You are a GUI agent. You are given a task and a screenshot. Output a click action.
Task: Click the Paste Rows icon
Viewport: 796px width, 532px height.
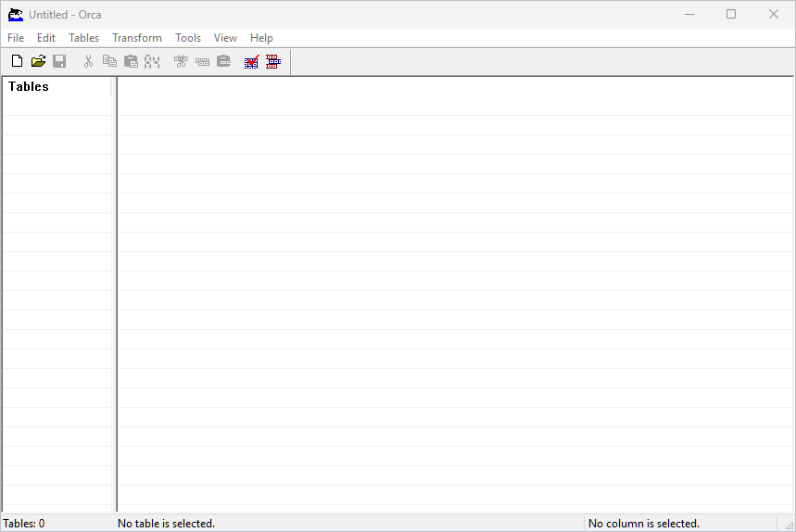pos(224,61)
